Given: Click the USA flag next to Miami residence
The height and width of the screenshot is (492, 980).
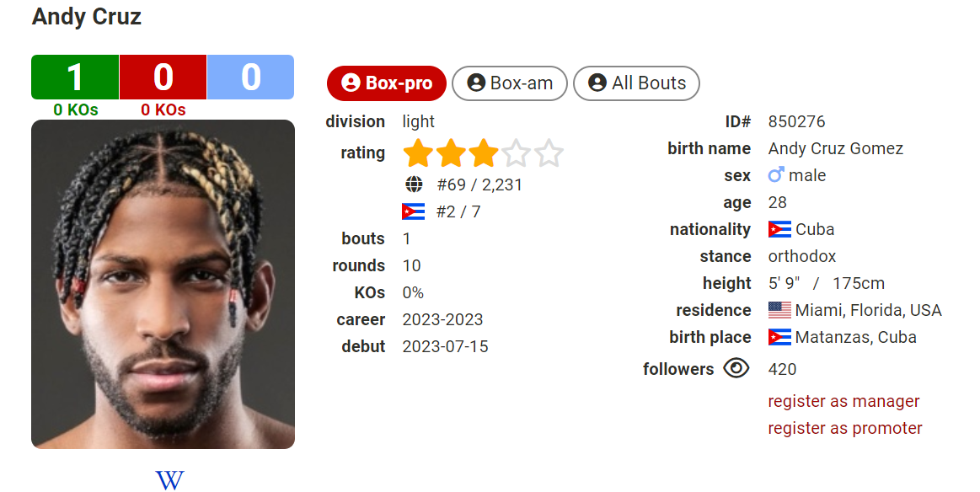Looking at the screenshot, I should coord(779,310).
